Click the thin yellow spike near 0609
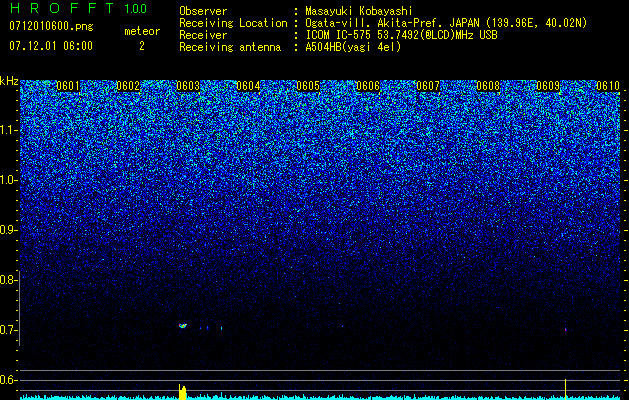Viewport: 629px width, 400px height. point(565,389)
